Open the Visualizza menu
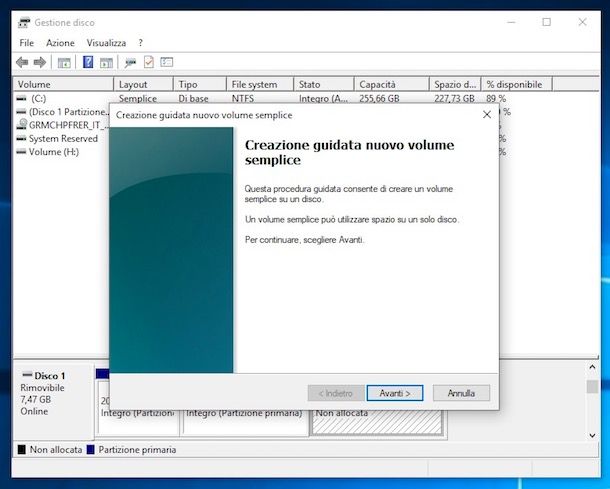This screenshot has height=489, width=610. tap(106, 43)
